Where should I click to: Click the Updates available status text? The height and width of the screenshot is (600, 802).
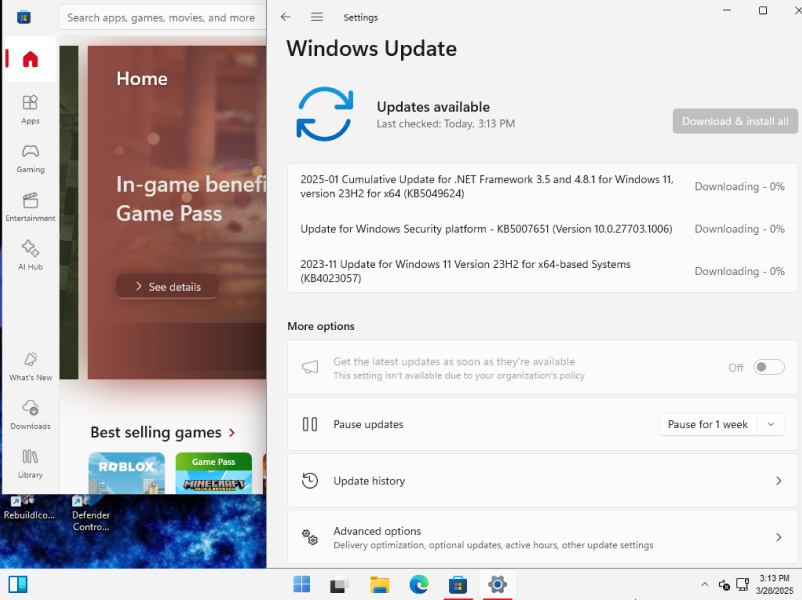coord(433,107)
